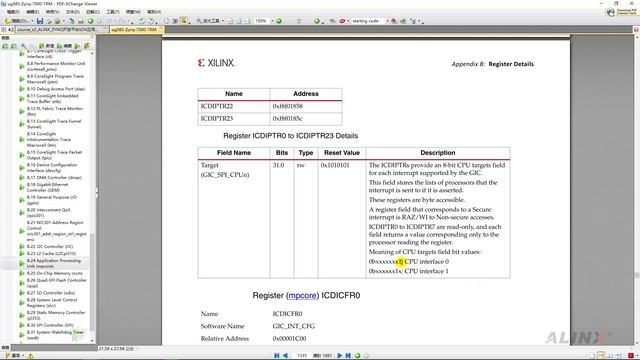Screen dimensions: 640x360
Task: Select the snapshot tool icon
Action: pos(175,21)
